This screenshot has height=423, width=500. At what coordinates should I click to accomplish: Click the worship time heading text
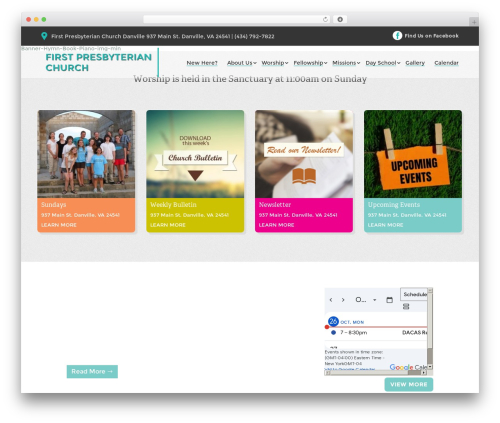(250, 79)
